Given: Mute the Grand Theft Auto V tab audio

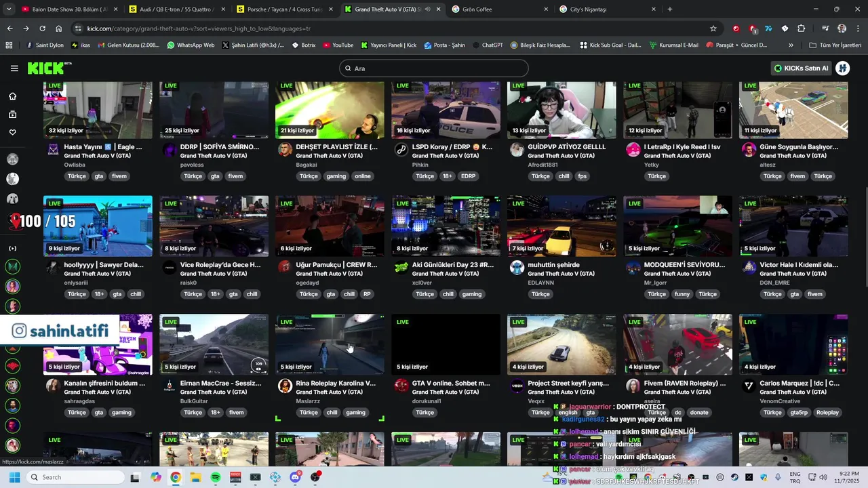Looking at the screenshot, I should pyautogui.click(x=428, y=9).
